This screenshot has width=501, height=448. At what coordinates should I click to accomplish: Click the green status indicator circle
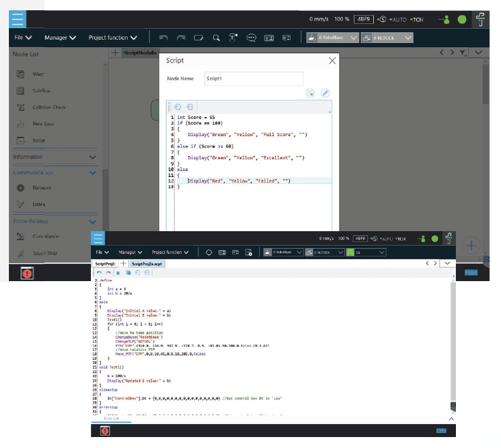462,19
